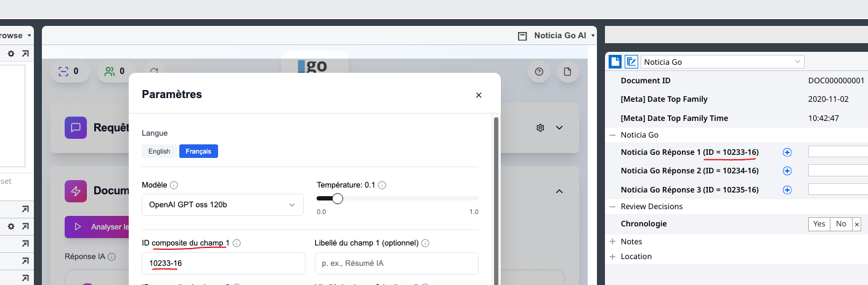Switch language to English
The image size is (868, 285).
click(x=159, y=151)
